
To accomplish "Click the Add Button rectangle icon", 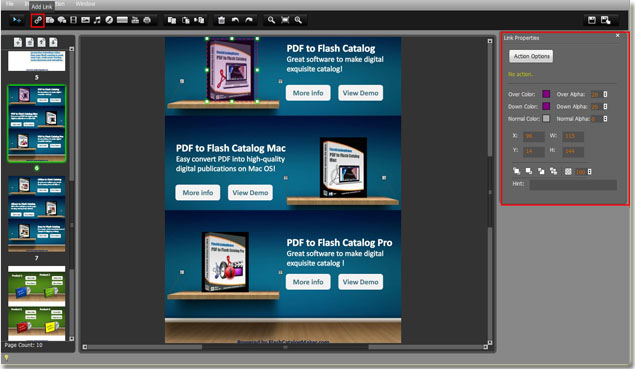I will pyautogui.click(x=122, y=20).
